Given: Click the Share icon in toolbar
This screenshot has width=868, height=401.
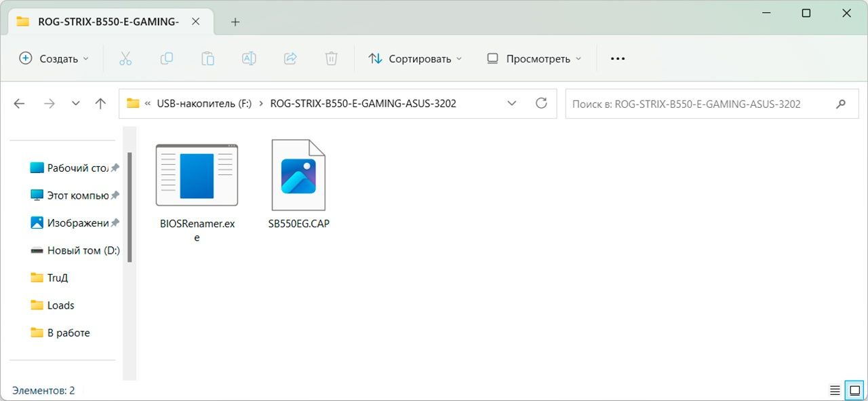Looking at the screenshot, I should [290, 59].
